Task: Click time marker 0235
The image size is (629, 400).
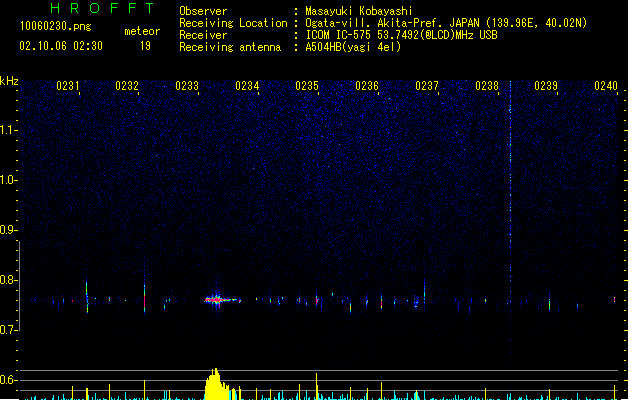Action: point(307,86)
